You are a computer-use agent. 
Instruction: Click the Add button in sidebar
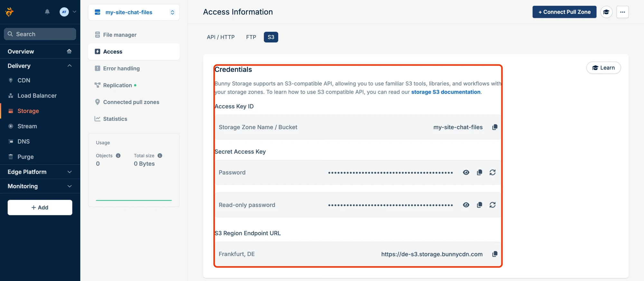pos(40,208)
